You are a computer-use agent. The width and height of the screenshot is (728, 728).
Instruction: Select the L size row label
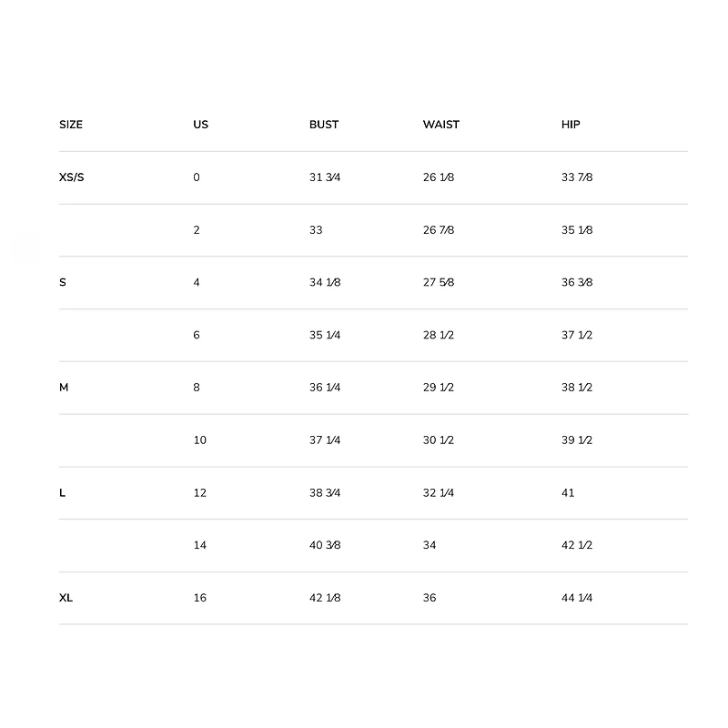[63, 493]
